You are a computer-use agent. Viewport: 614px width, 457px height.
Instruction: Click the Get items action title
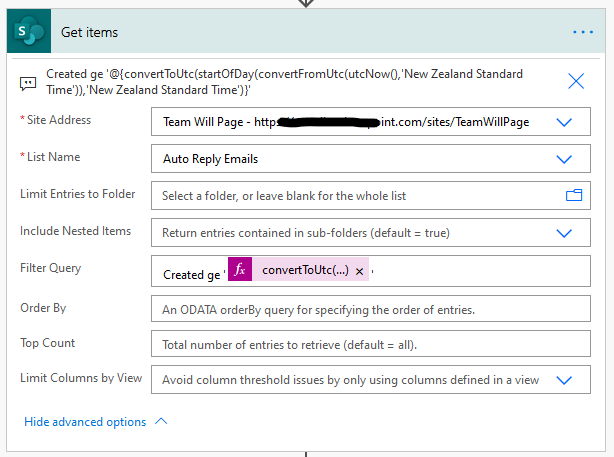[90, 32]
